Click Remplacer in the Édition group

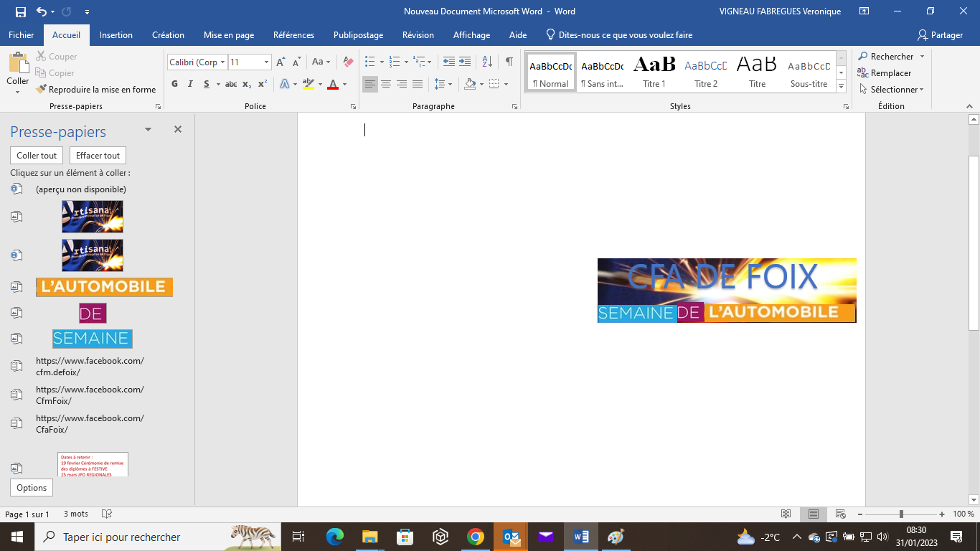tap(885, 73)
